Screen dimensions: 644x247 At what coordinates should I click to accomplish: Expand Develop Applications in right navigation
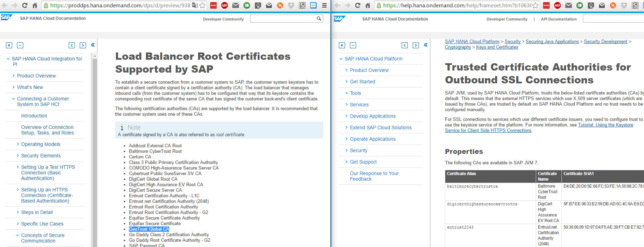[346, 116]
